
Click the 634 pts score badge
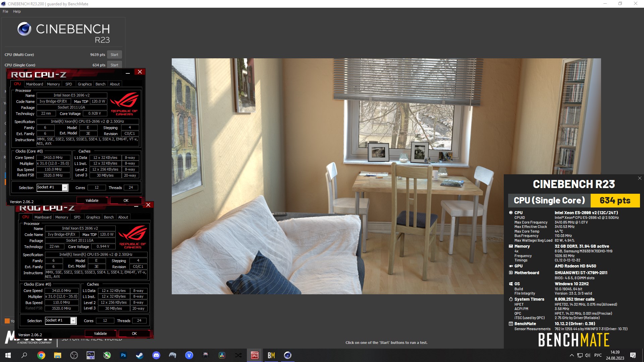tap(615, 200)
